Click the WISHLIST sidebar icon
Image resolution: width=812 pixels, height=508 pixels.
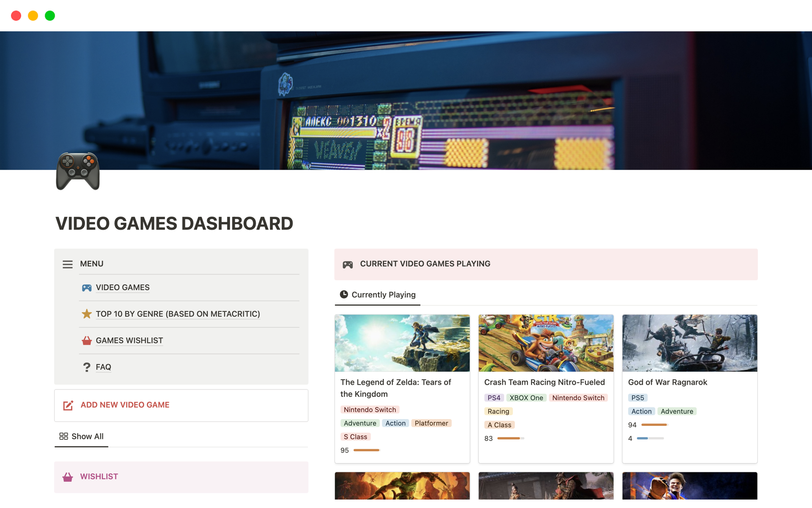[68, 477]
